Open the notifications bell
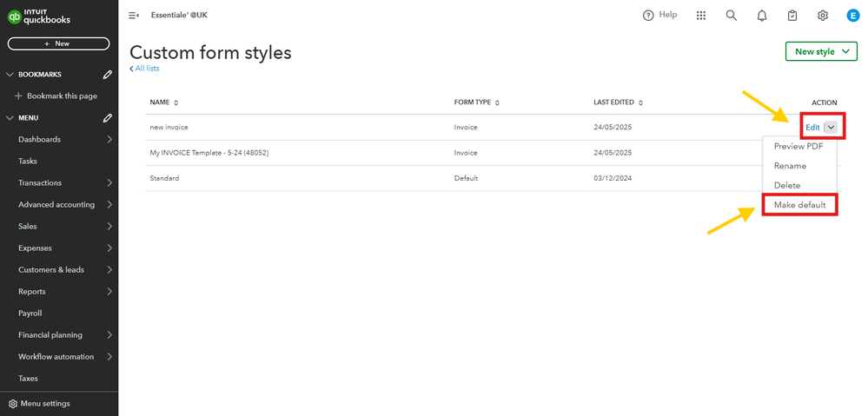The height and width of the screenshot is (416, 868). [762, 16]
